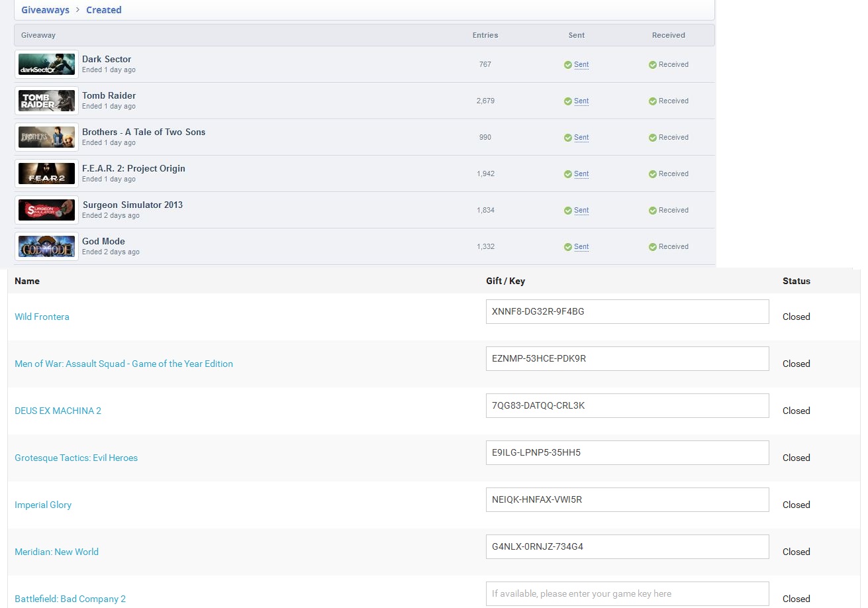Image resolution: width=868 pixels, height=608 pixels.
Task: Click the Received check icon for Surgeon Simulator 2013
Action: point(652,211)
